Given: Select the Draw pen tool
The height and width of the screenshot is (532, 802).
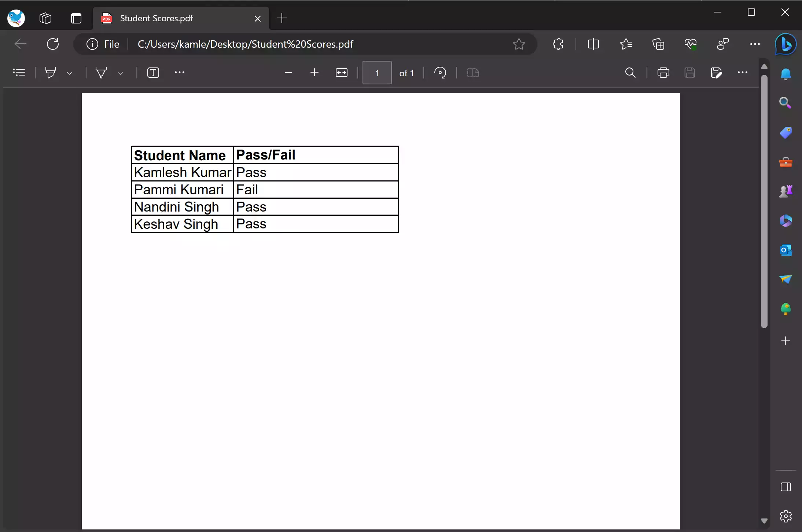Looking at the screenshot, I should pyautogui.click(x=101, y=73).
